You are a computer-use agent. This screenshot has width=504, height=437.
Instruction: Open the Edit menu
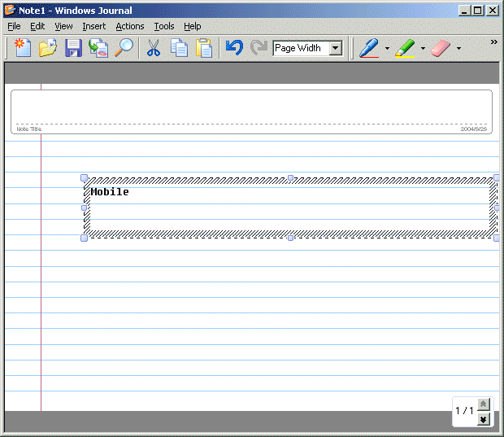[37, 26]
